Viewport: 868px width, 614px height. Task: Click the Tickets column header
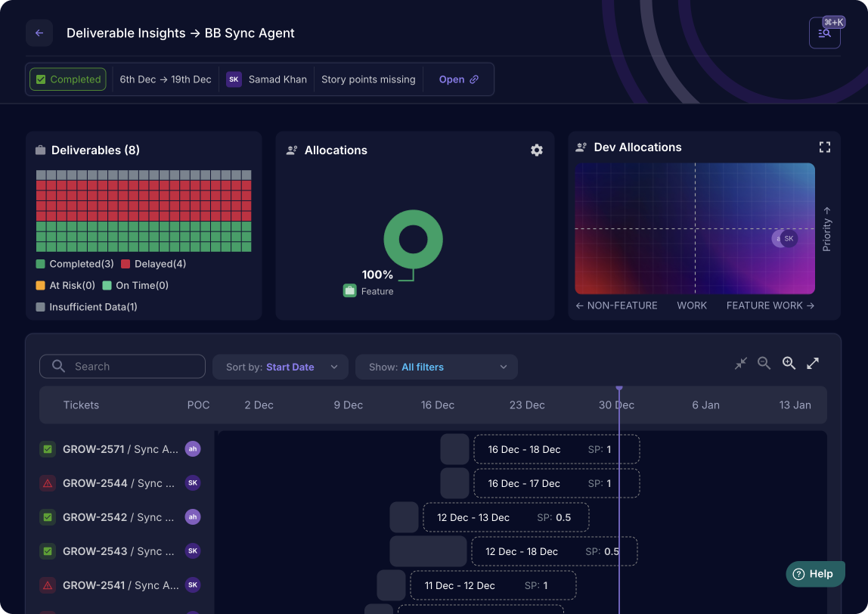[x=81, y=405]
